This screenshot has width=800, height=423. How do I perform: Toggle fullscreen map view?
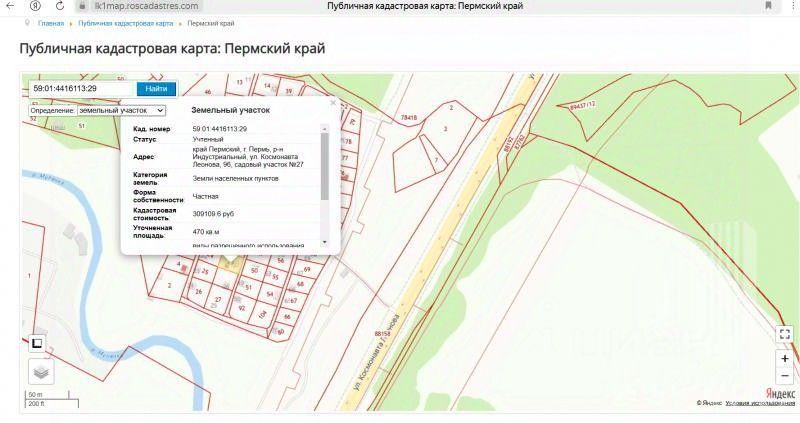click(x=785, y=334)
